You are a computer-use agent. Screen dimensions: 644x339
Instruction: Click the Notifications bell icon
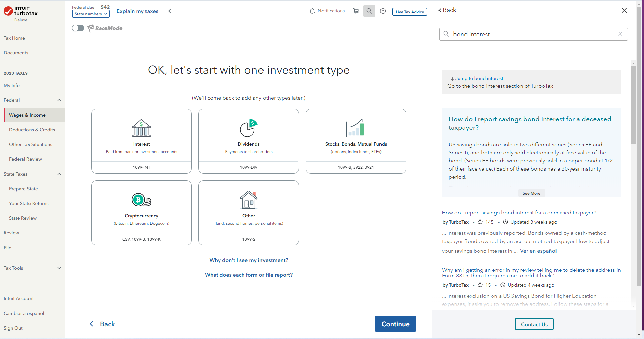(x=312, y=11)
